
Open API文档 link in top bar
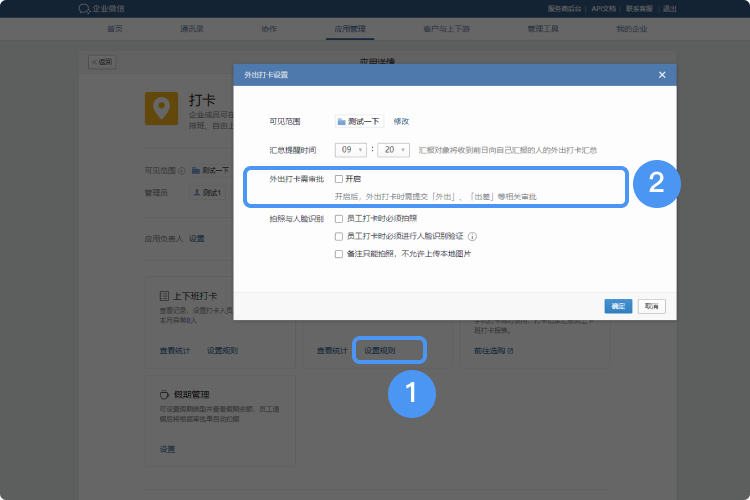[604, 9]
